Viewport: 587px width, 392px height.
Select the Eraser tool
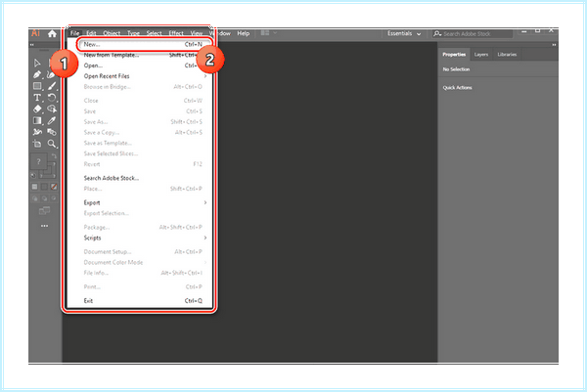(37, 109)
